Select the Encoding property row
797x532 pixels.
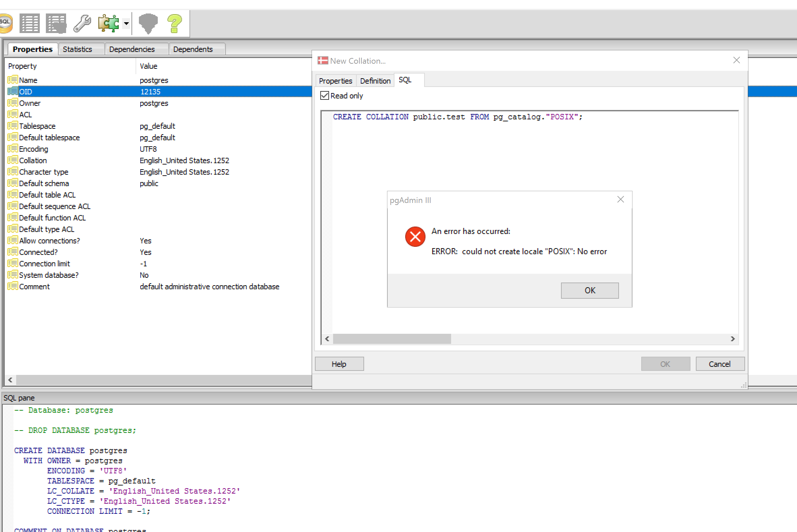click(34, 149)
